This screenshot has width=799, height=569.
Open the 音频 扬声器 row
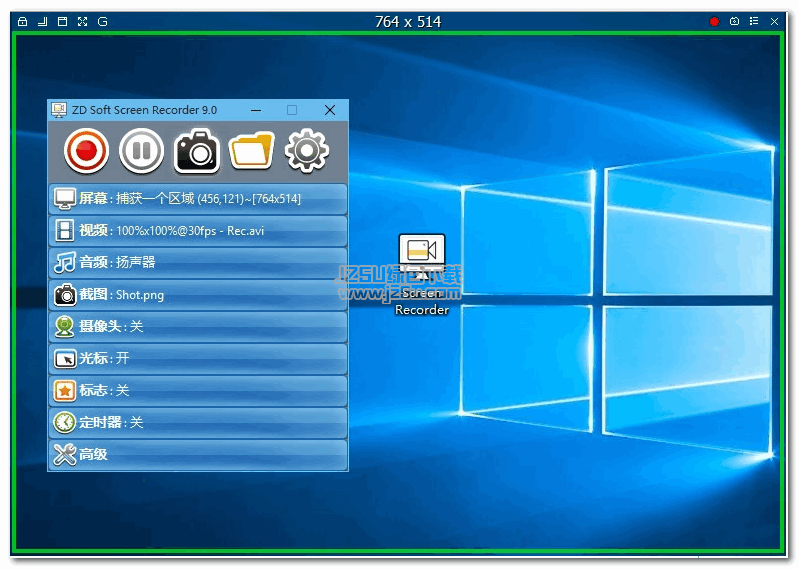pos(198,262)
